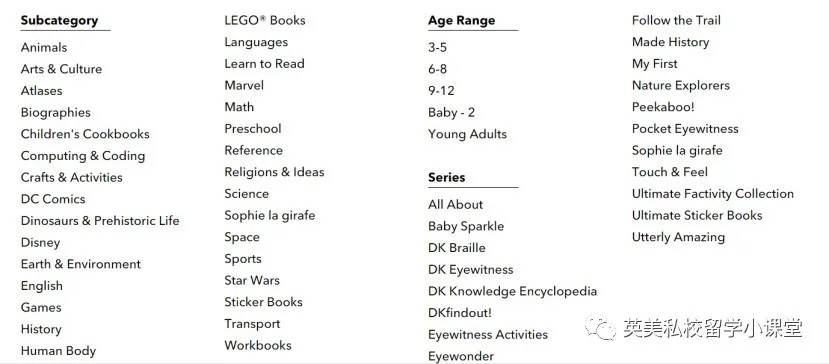The width and height of the screenshot is (829, 364).
Task: Open the Follow the Trail series
Action: [676, 21]
